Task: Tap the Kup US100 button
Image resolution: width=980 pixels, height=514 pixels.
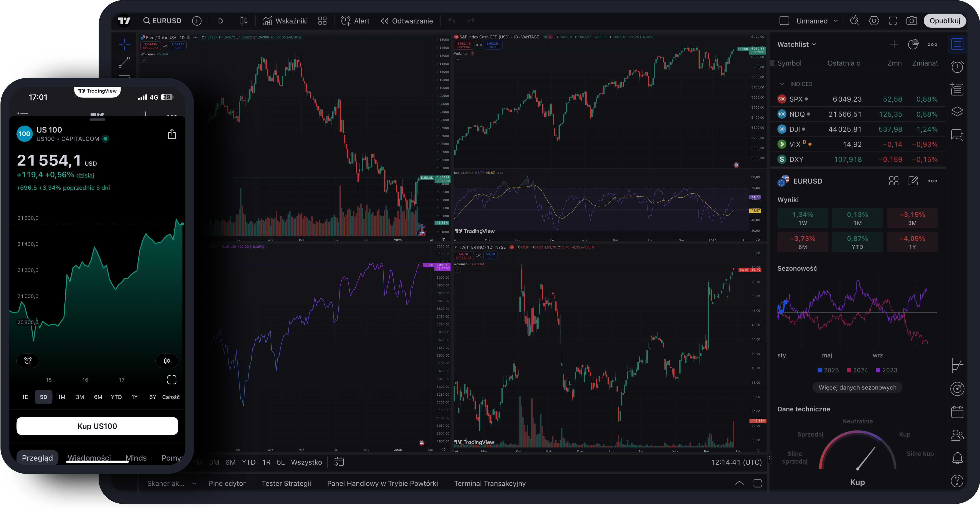Action: pos(97,426)
